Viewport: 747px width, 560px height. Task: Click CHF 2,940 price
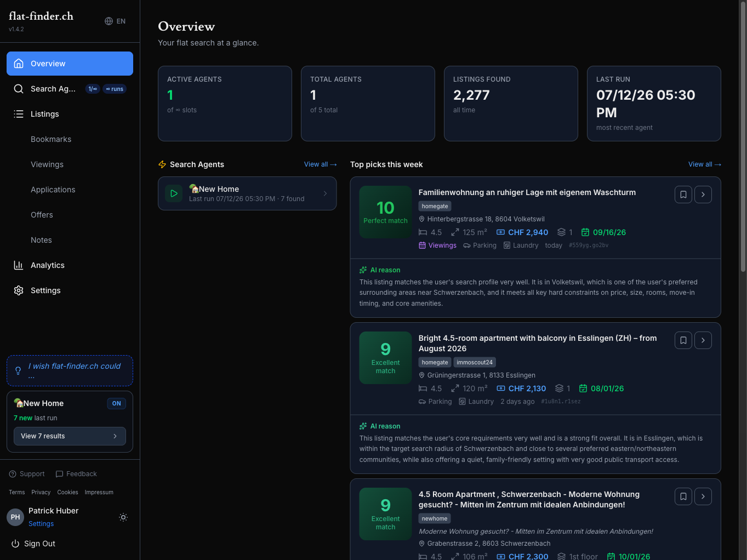pos(522,232)
